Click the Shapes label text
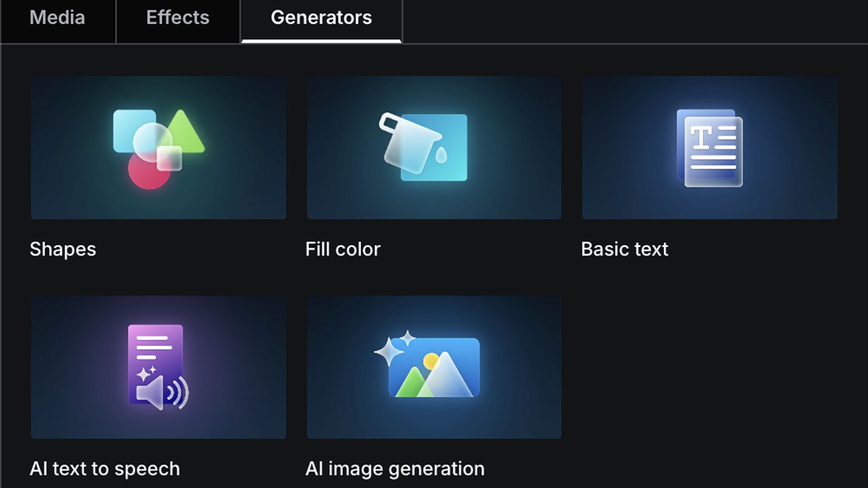The width and height of the screenshot is (868, 488). click(63, 249)
